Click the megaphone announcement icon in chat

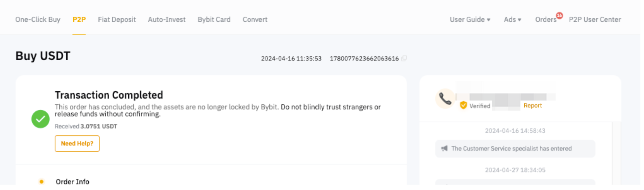[x=444, y=149]
